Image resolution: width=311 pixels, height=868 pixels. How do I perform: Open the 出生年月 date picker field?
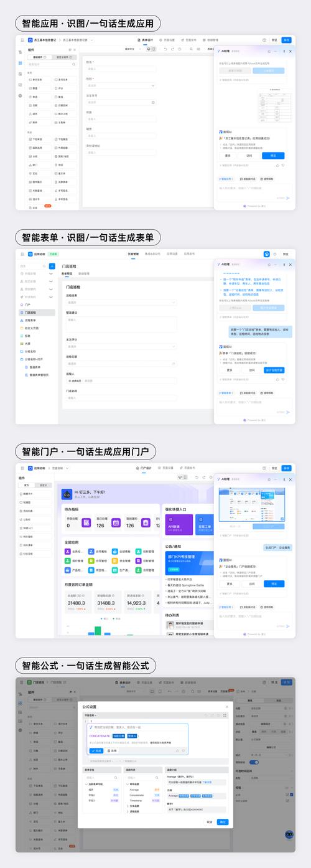click(121, 102)
